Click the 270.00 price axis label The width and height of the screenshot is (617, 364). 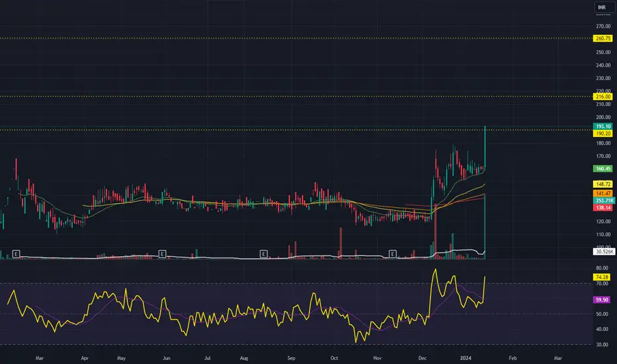click(x=603, y=26)
